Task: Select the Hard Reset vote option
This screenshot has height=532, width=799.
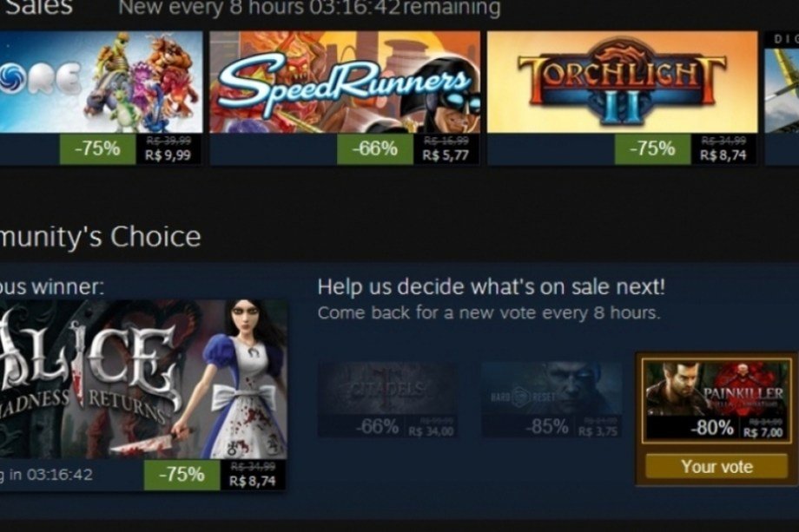Action: [551, 399]
